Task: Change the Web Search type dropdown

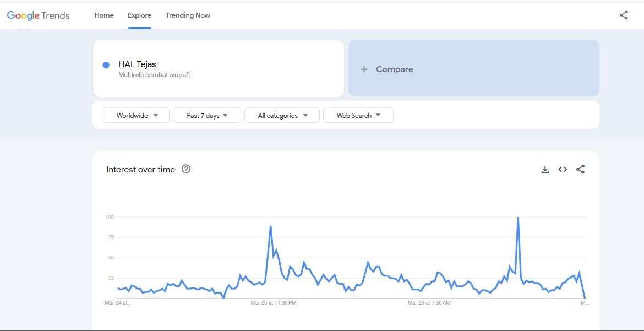Action: (x=358, y=116)
